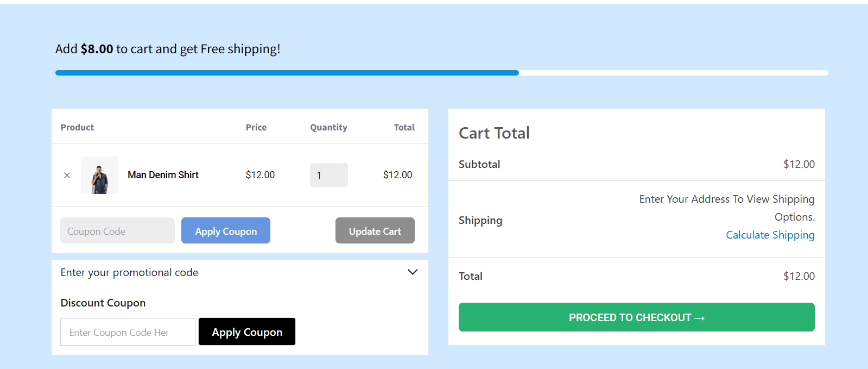This screenshot has height=369, width=868.
Task: Click the Cart Total heading
Action: click(494, 133)
